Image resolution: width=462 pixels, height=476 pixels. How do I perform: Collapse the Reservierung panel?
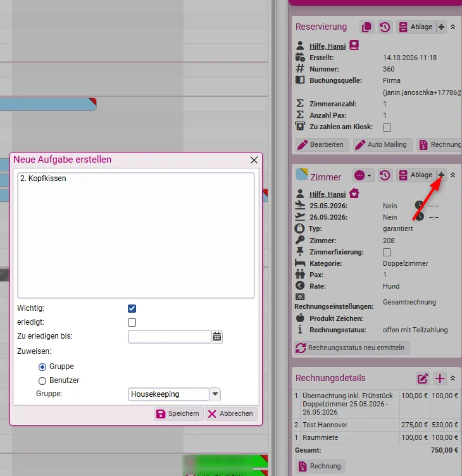coord(453,27)
